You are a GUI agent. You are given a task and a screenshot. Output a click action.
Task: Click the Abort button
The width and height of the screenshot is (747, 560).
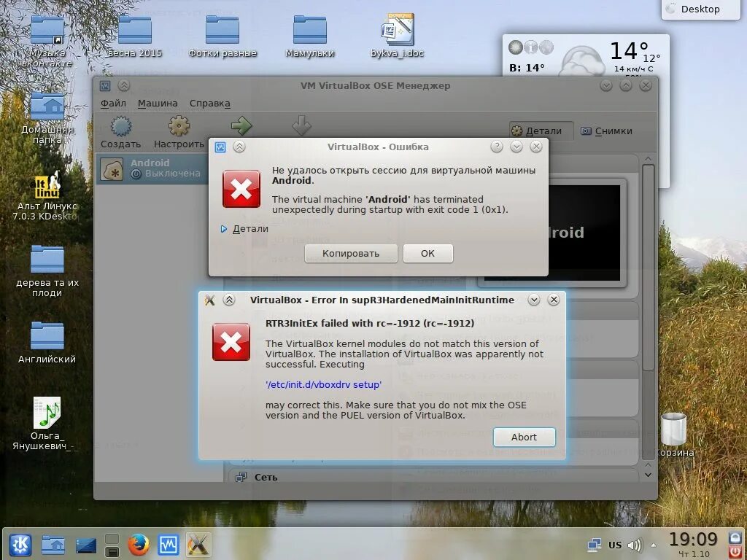click(524, 437)
